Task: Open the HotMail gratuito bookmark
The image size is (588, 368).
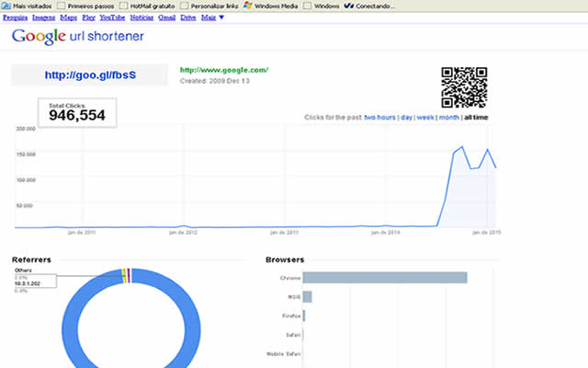Action: pyautogui.click(x=149, y=6)
